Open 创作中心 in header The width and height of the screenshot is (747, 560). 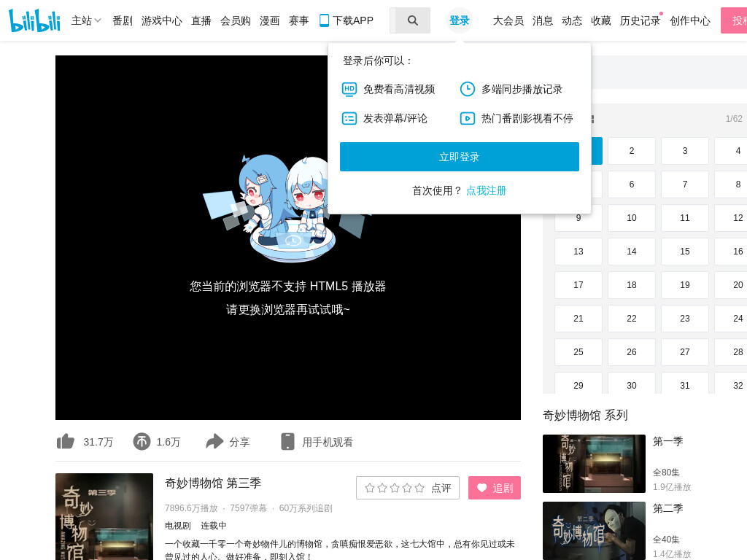pos(690,20)
